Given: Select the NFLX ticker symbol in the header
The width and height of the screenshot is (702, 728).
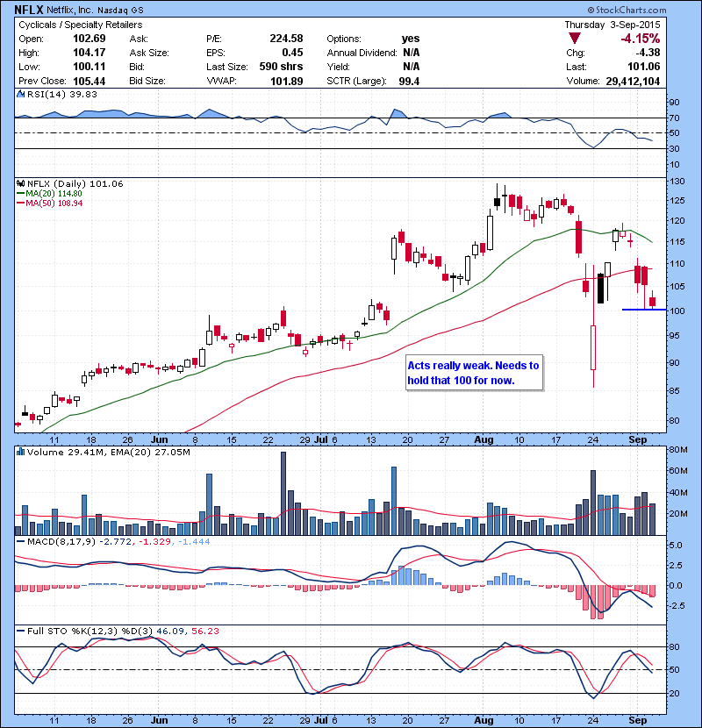Looking at the screenshot, I should pyautogui.click(x=29, y=10).
